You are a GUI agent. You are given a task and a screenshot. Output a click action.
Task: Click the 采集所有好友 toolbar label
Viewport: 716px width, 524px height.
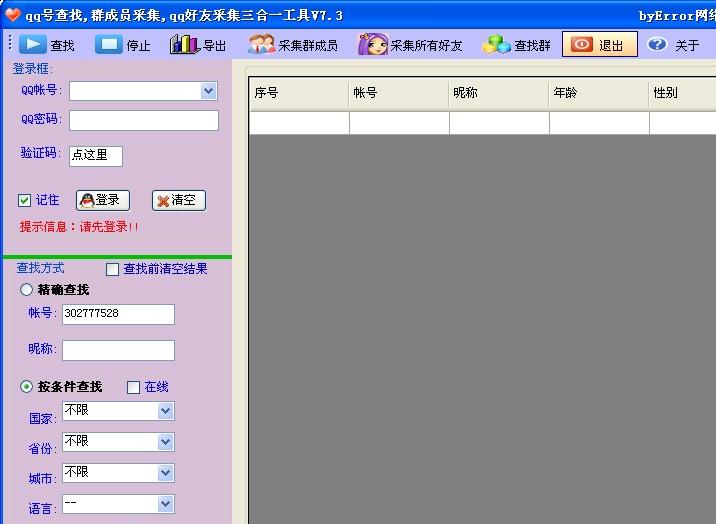[426, 46]
